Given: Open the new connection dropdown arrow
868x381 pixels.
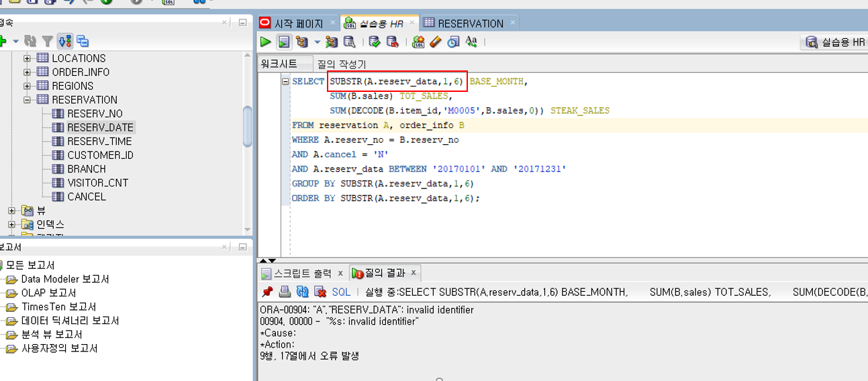Looking at the screenshot, I should coord(16,42).
